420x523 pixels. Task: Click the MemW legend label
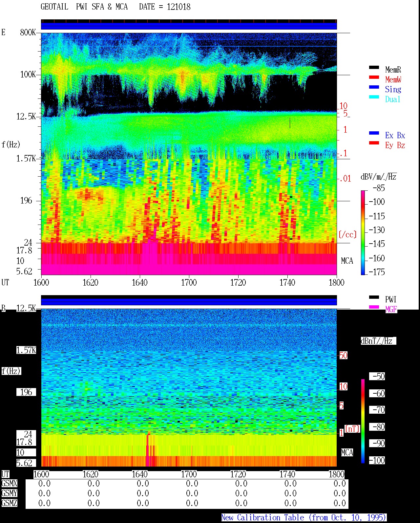[393, 79]
